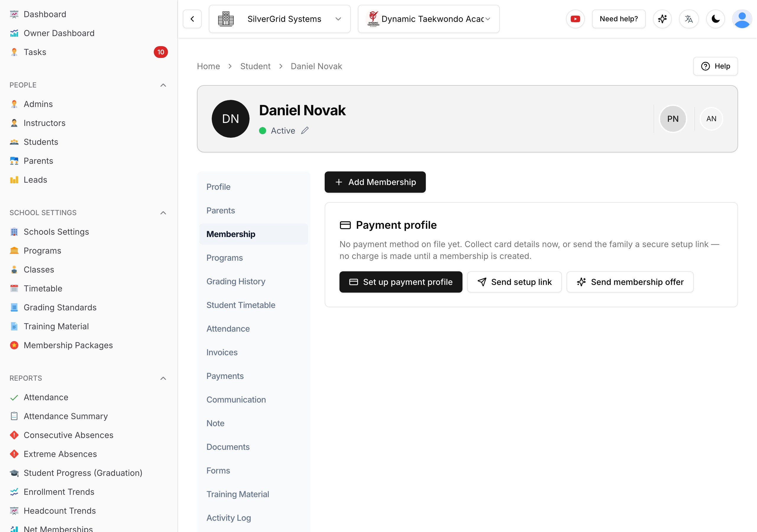
Task: Select the Membership tab
Action: coord(253,234)
